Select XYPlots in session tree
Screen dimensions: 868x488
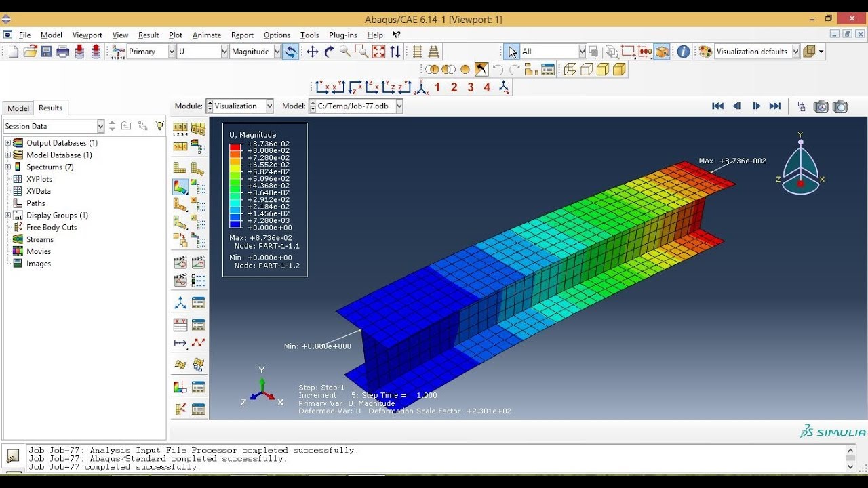pyautogui.click(x=39, y=180)
